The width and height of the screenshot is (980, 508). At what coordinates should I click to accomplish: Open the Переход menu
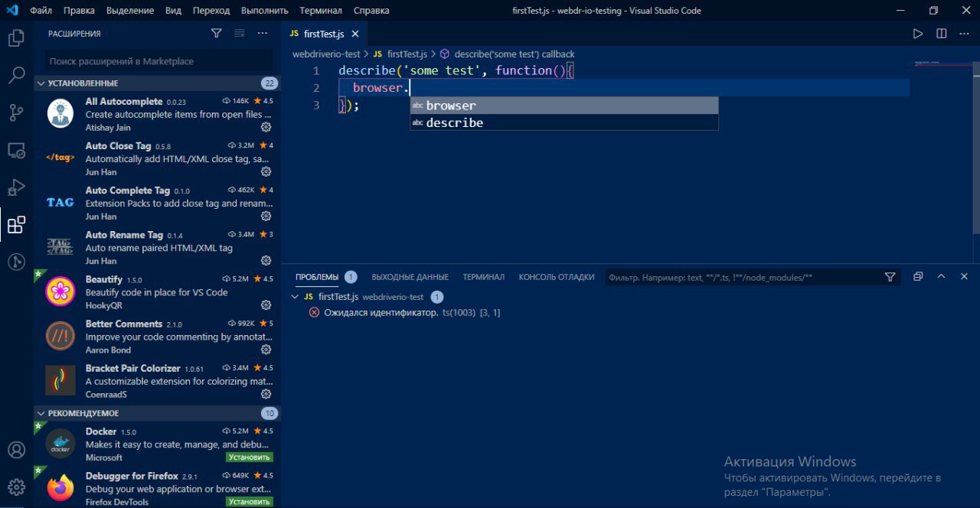click(x=211, y=11)
